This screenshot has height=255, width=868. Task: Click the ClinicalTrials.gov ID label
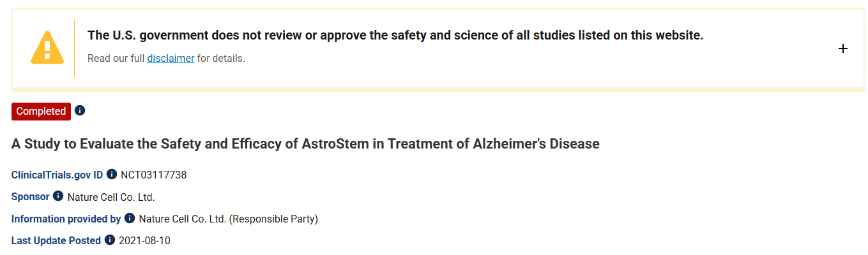(57, 175)
